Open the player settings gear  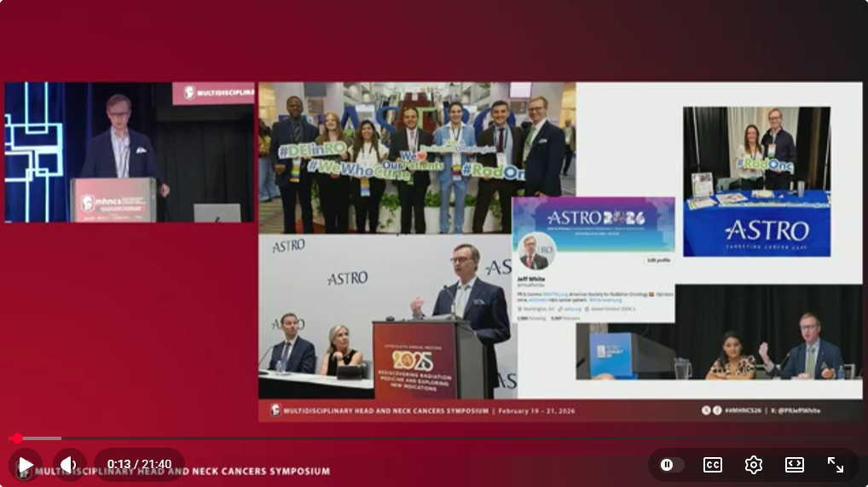point(754,465)
